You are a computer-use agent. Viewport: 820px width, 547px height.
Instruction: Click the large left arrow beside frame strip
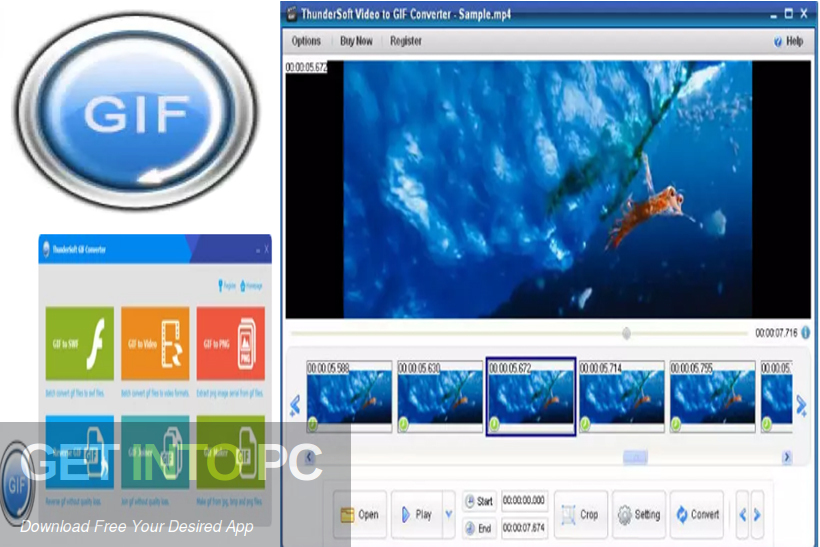tap(295, 405)
